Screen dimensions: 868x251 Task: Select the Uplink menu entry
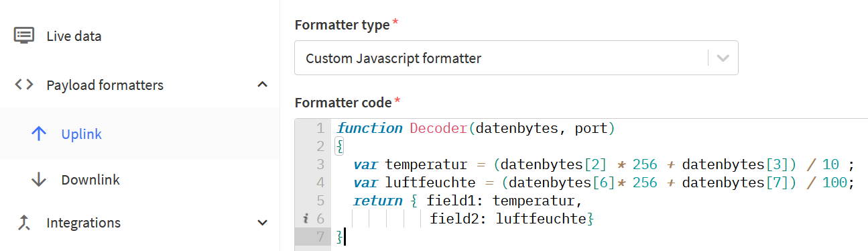coord(140,134)
